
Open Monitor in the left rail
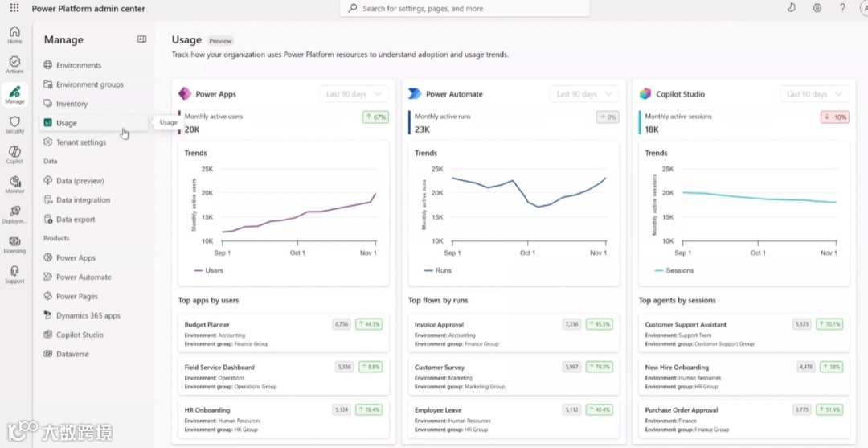click(x=14, y=184)
